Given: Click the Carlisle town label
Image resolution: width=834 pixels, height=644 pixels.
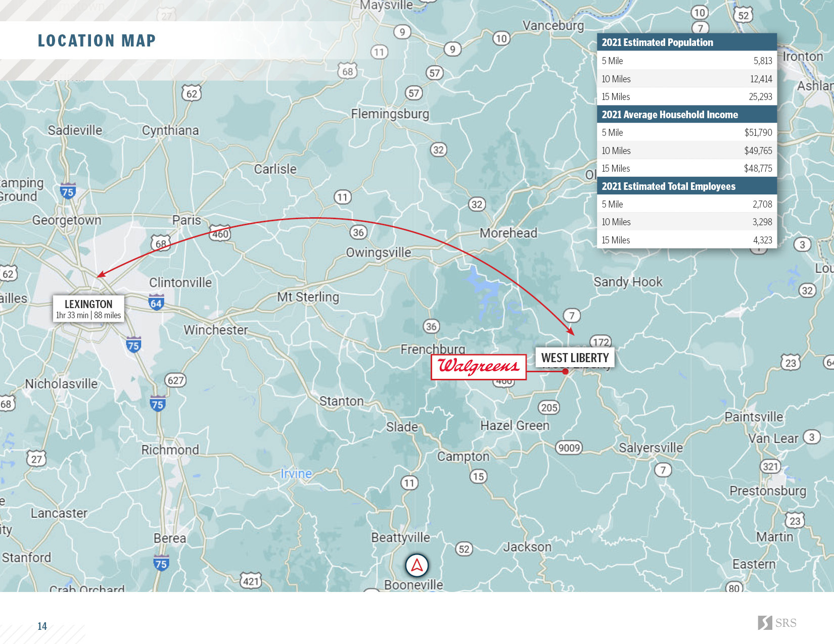Looking at the screenshot, I should tap(275, 169).
